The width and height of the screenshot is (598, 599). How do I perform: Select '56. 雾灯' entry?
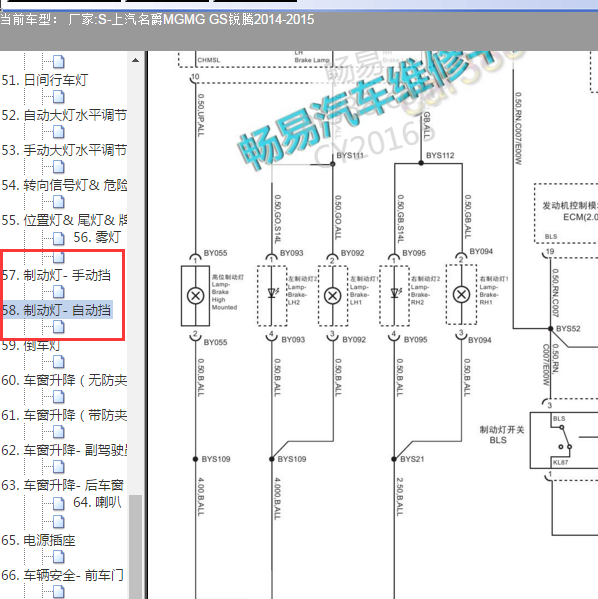(x=97, y=237)
